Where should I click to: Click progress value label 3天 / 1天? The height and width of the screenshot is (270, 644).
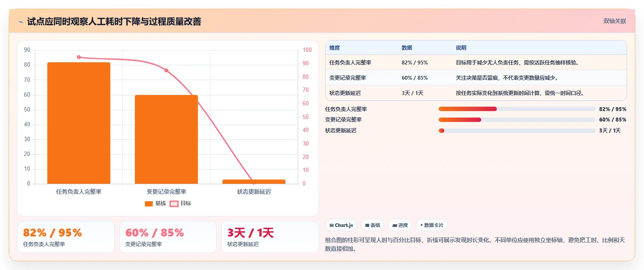click(x=610, y=131)
